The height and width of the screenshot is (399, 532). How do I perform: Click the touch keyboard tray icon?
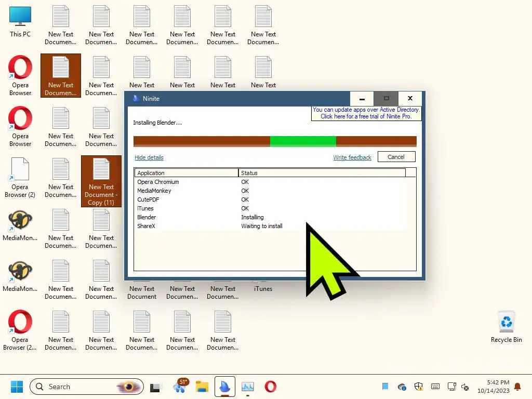[435, 387]
